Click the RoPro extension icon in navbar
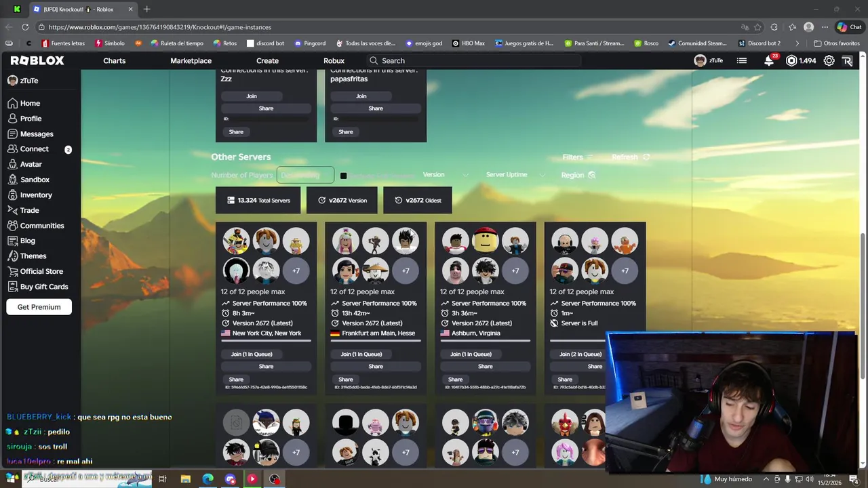 click(847, 60)
